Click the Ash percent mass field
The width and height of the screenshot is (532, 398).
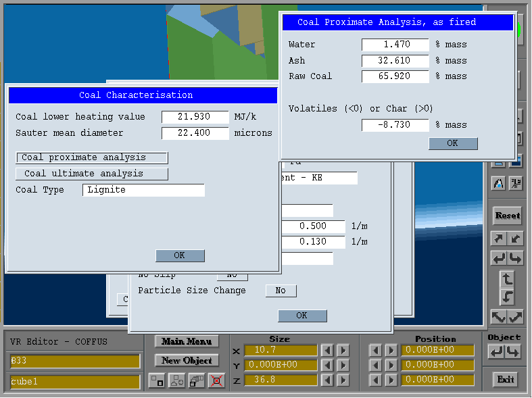point(395,61)
